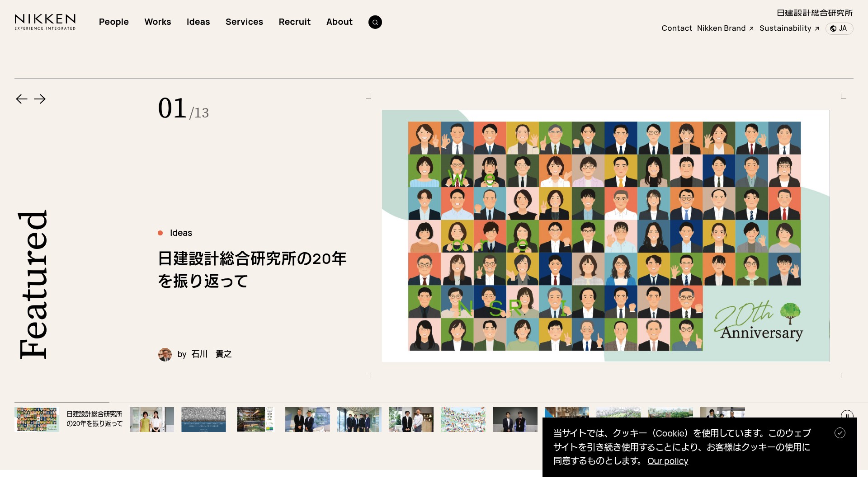Select thumbnail of two men, dark background
The image size is (868, 488).
[x=515, y=419]
